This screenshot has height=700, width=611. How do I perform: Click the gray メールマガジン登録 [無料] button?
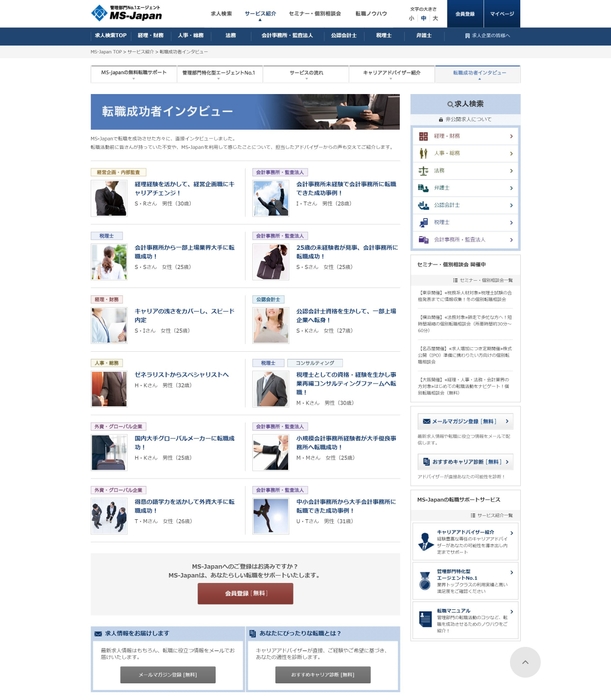coord(168,675)
